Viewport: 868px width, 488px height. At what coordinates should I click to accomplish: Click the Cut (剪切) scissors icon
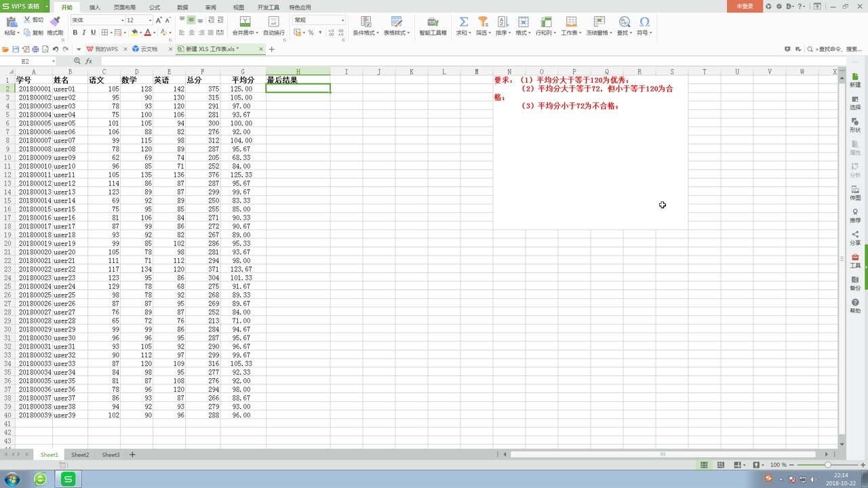[x=28, y=20]
